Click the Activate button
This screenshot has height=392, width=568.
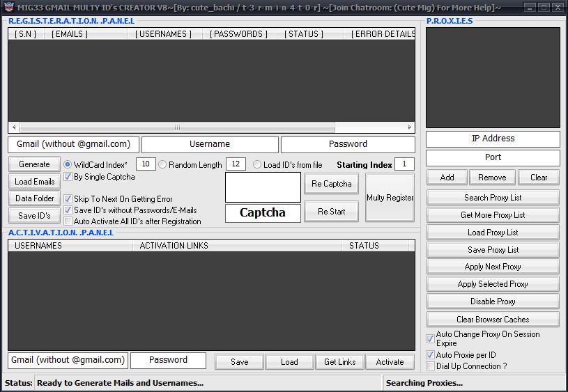390,362
